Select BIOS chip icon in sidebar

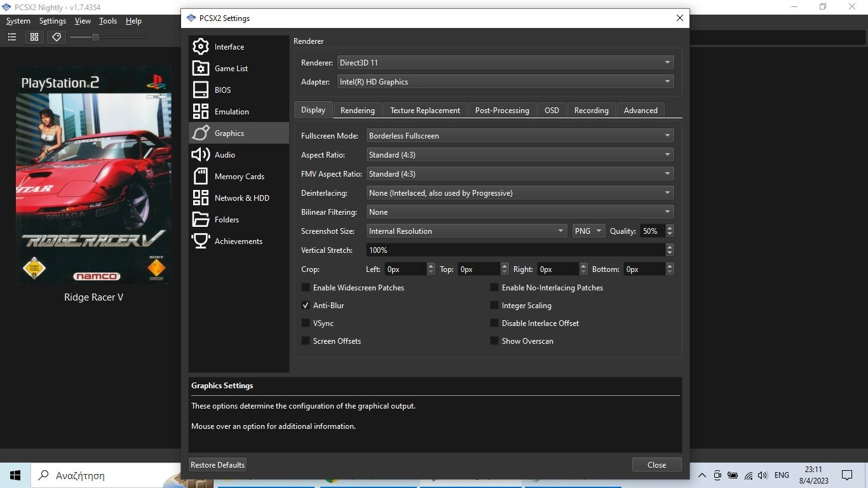(x=201, y=90)
